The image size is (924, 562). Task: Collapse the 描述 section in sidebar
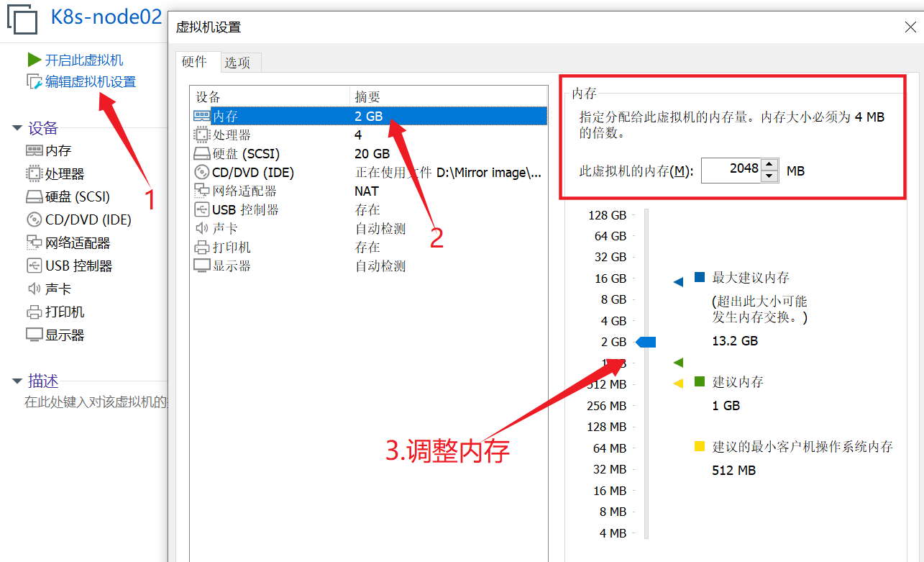(x=17, y=381)
